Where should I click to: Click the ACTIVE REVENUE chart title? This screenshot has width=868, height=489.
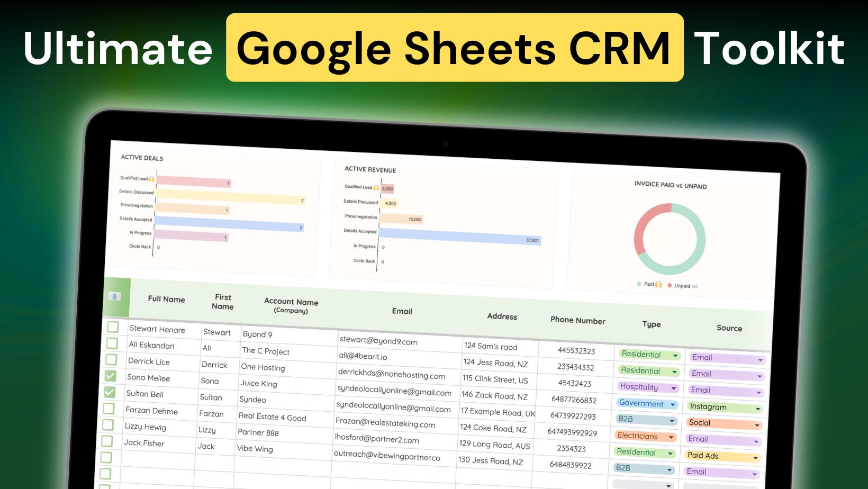[370, 169]
